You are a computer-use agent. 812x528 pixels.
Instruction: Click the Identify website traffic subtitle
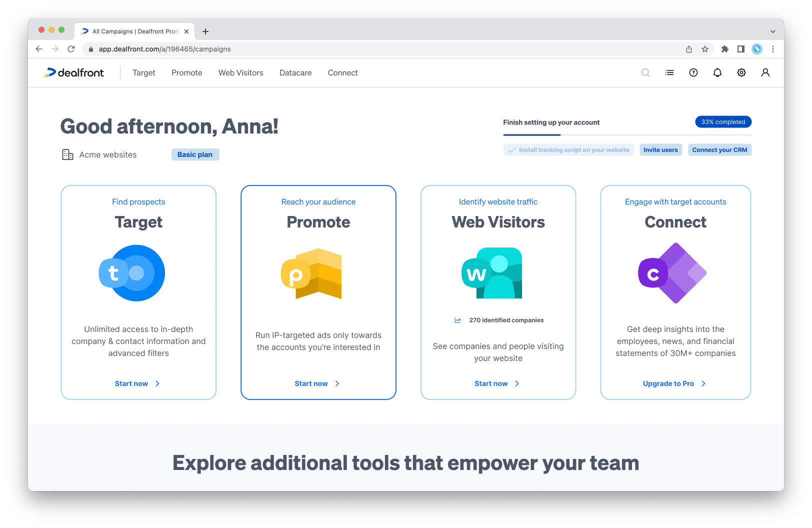(x=498, y=202)
